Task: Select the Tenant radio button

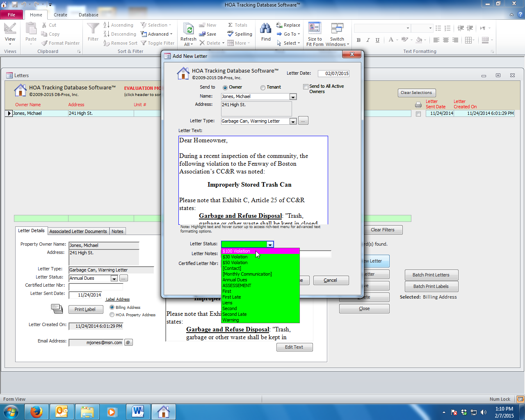Action: 263,87
